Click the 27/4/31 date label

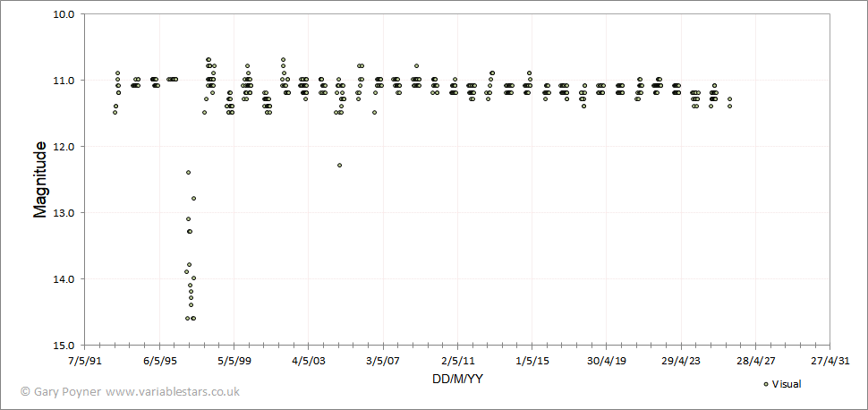point(830,362)
